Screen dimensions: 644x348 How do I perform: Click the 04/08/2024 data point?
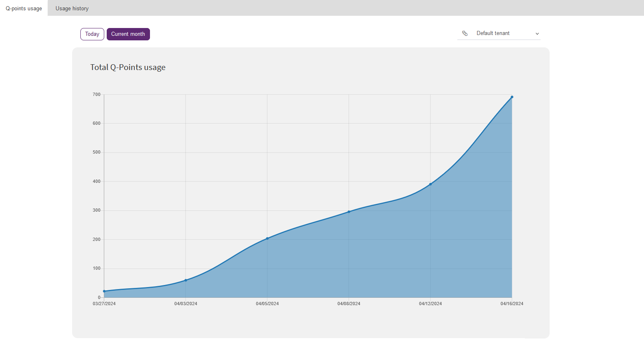click(x=349, y=212)
